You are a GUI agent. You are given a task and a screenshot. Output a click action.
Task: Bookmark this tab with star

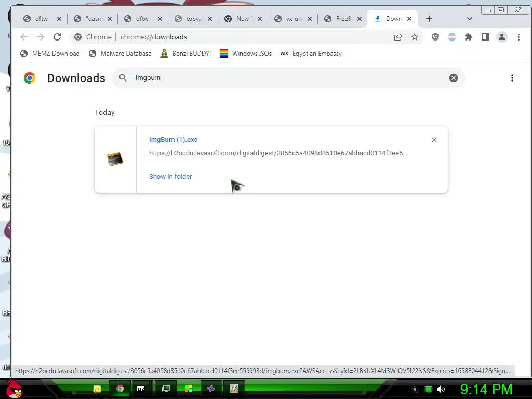pyautogui.click(x=415, y=37)
